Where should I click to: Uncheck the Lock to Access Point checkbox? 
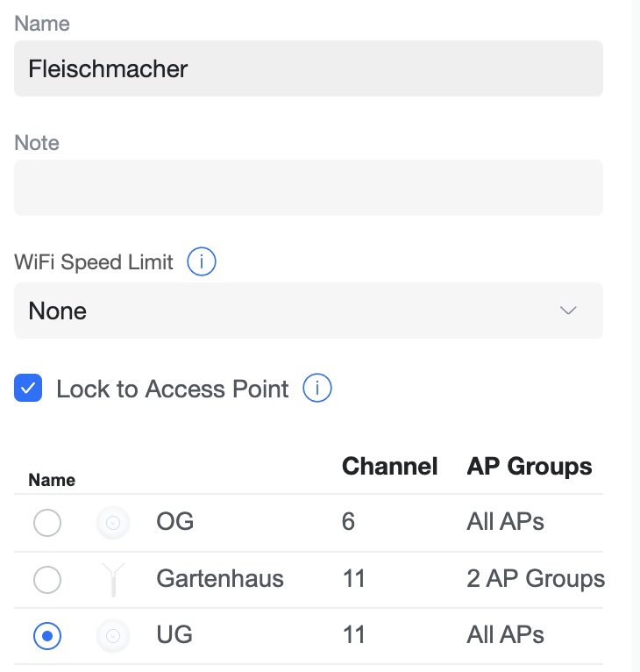click(x=28, y=389)
